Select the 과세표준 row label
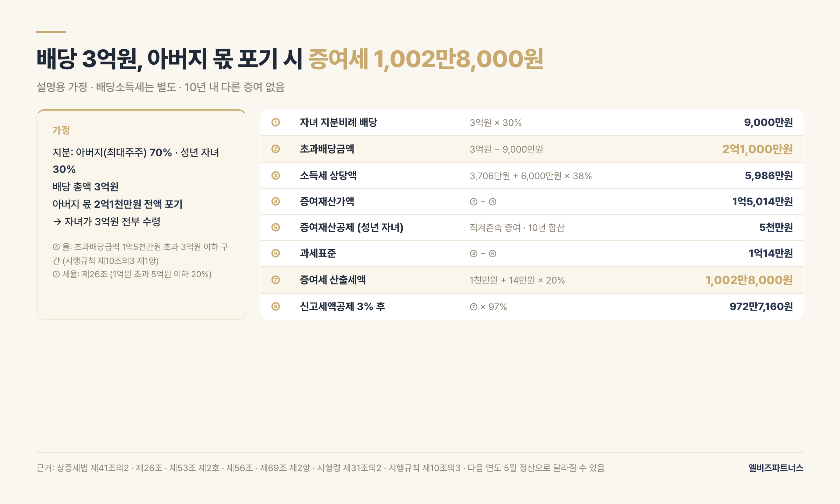The height and width of the screenshot is (504, 840). [318, 253]
